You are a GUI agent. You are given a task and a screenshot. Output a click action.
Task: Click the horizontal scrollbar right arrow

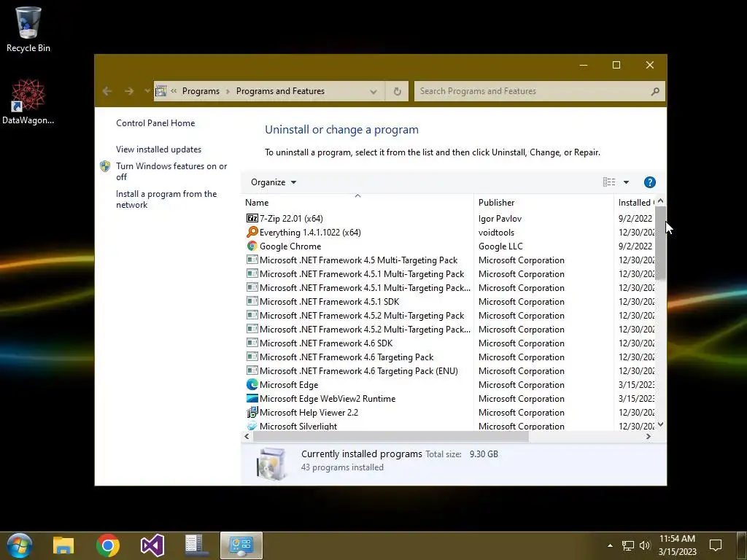(649, 436)
